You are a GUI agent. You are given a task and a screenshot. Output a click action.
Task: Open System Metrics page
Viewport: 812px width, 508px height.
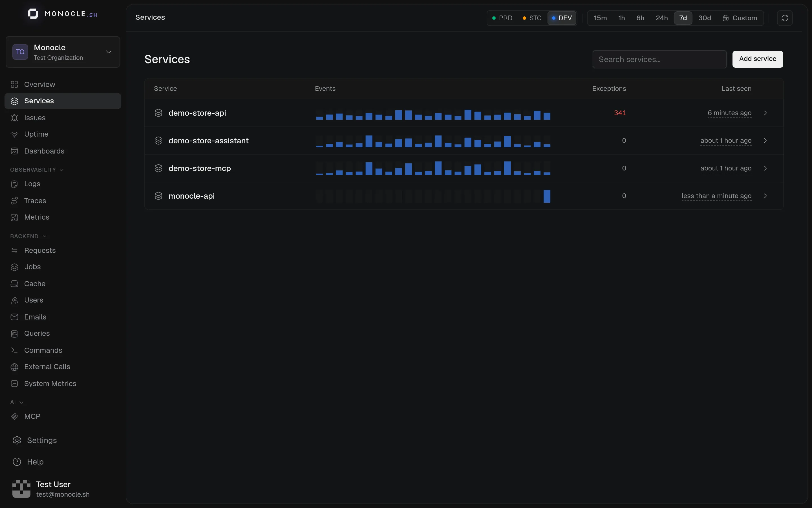[x=63, y=384]
